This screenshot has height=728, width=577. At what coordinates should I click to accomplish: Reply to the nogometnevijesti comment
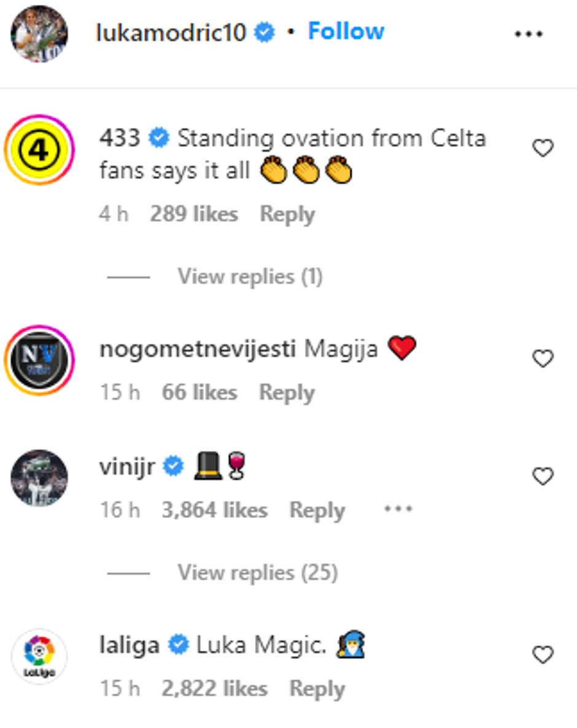[287, 393]
